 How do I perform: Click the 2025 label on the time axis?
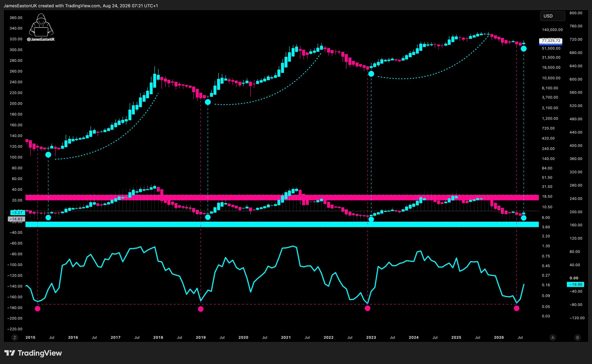coord(456,337)
